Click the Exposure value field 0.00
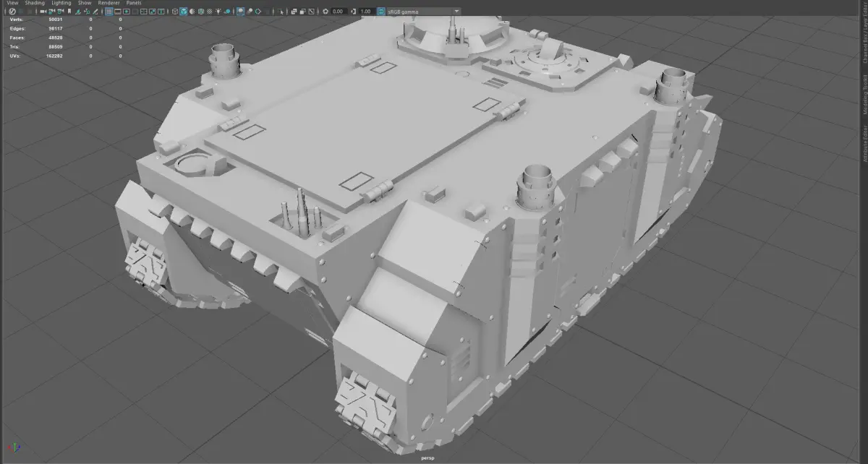Viewport: 868px width, 464px height. pos(339,12)
